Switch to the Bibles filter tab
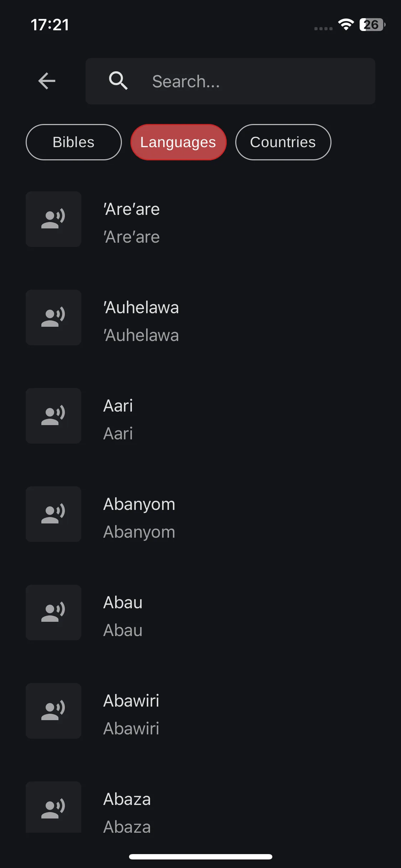 coord(74,142)
